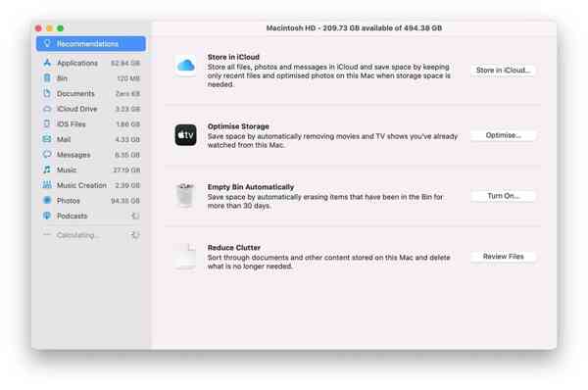Select Podcasts in the sidebar
The height and width of the screenshot is (390, 588).
91,216
